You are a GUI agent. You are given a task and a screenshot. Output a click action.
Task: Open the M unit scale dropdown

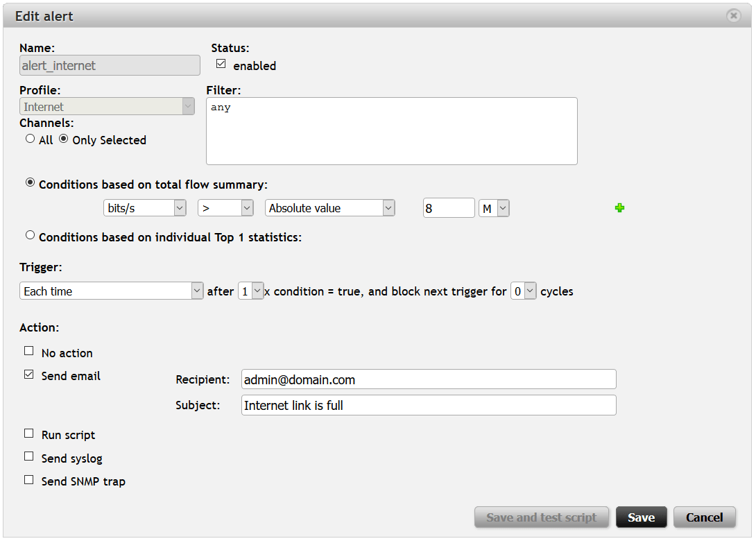(x=494, y=207)
